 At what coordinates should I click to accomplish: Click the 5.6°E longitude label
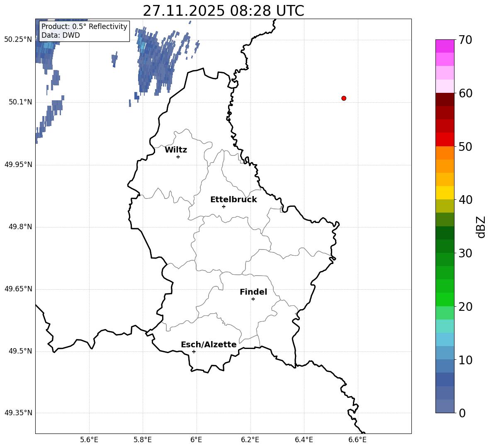tap(89, 440)
